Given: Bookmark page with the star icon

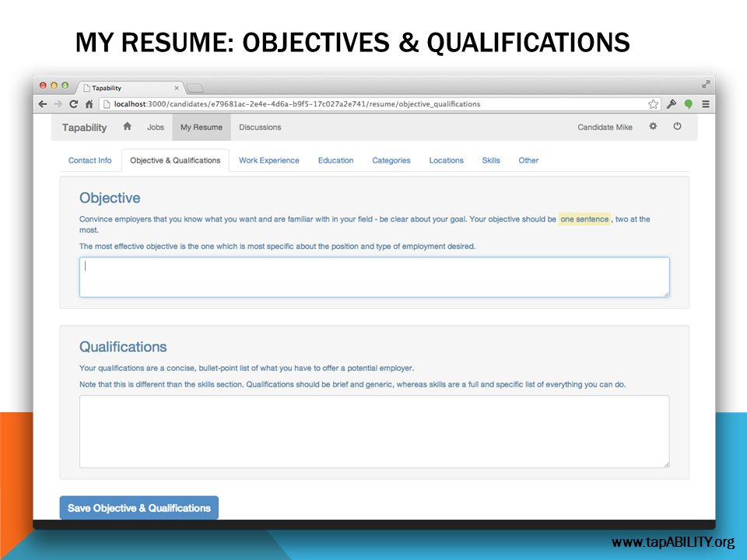Looking at the screenshot, I should pos(653,103).
